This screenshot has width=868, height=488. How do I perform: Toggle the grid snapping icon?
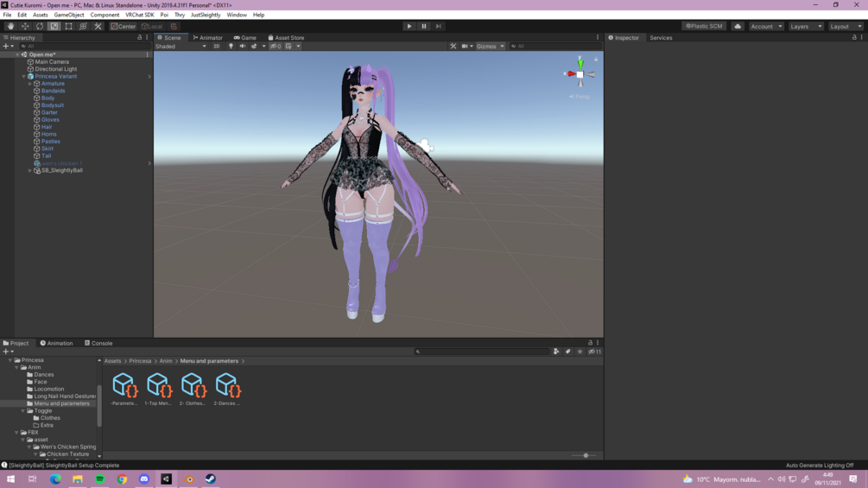click(174, 26)
